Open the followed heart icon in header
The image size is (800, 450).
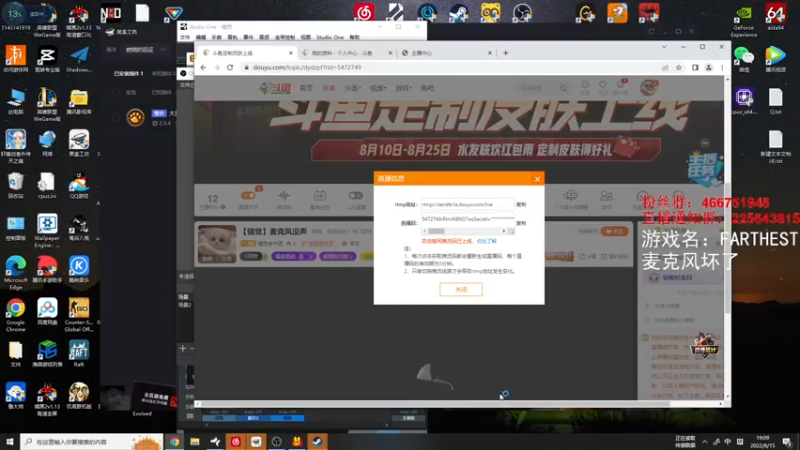click(603, 87)
